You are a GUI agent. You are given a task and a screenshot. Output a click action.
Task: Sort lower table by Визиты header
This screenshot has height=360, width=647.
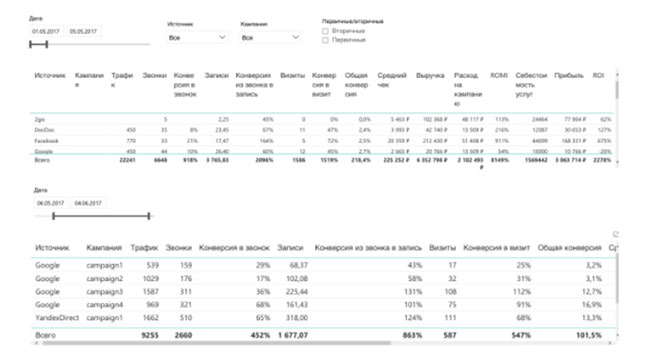[x=442, y=248]
